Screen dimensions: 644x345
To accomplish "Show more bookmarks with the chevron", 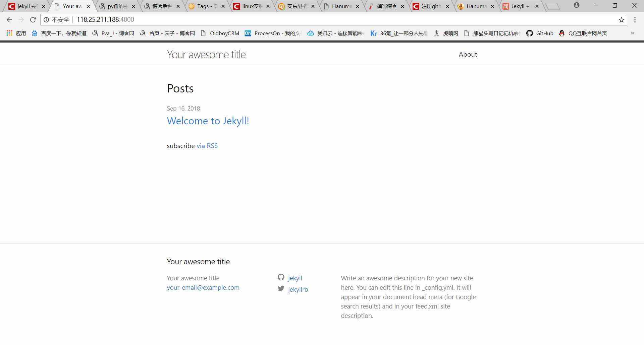I will (632, 33).
